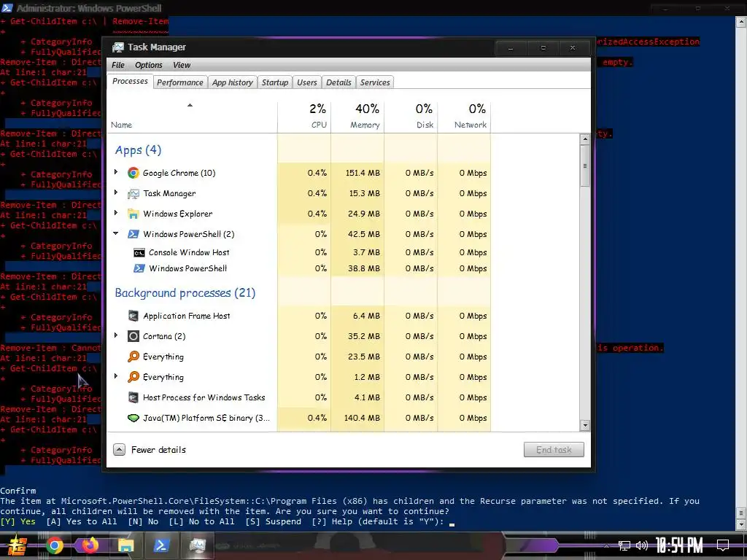This screenshot has height=560, width=747.
Task: Click the process list scrollbar thumb
Action: pos(584,166)
